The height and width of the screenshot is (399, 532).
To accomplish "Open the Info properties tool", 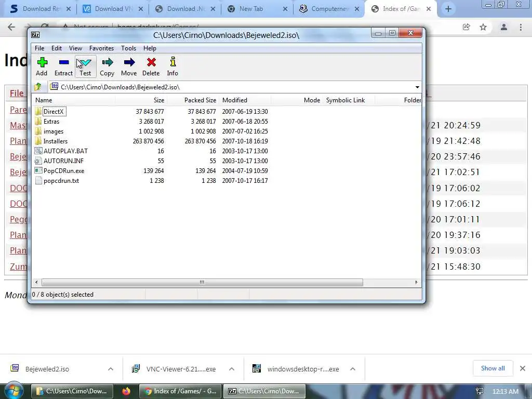I will tap(172, 66).
